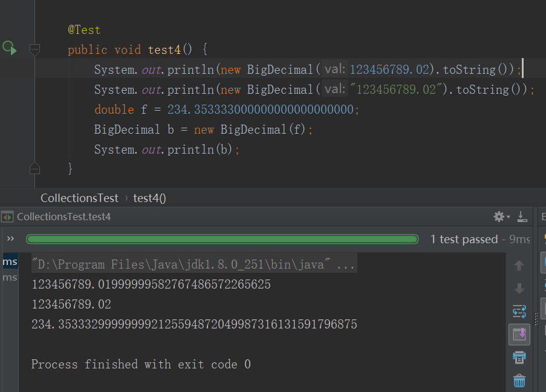Click the export test results download icon

tap(522, 217)
